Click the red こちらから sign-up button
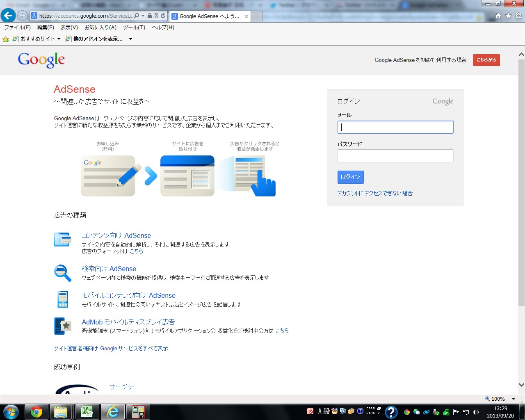The image size is (525, 420). coord(486,60)
